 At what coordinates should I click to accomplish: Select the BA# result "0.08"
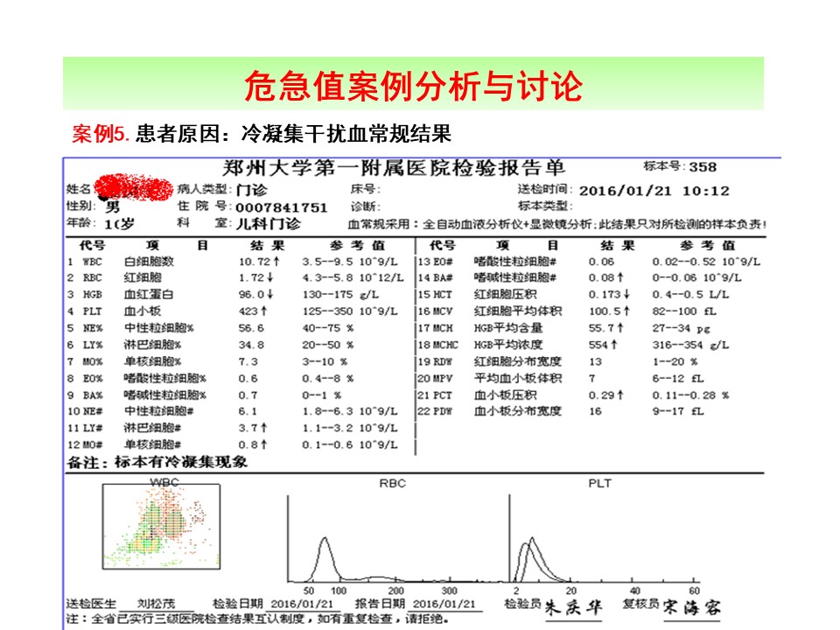click(602, 277)
